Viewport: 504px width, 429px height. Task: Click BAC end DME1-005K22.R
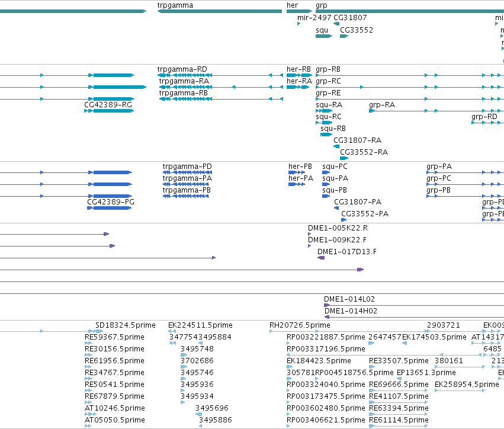(x=309, y=234)
